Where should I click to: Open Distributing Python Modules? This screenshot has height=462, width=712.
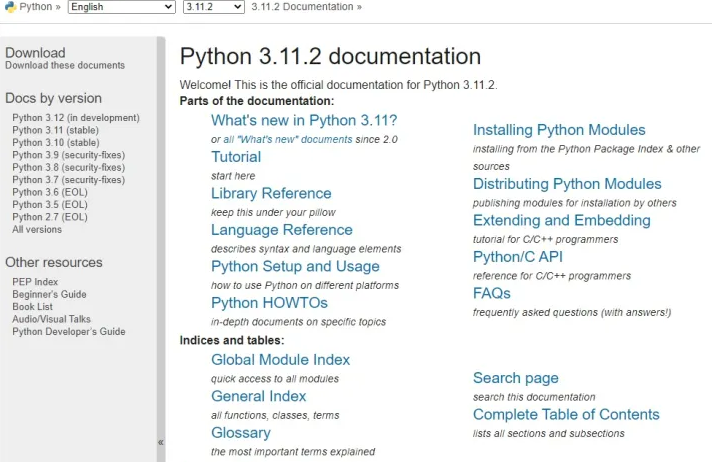567,184
